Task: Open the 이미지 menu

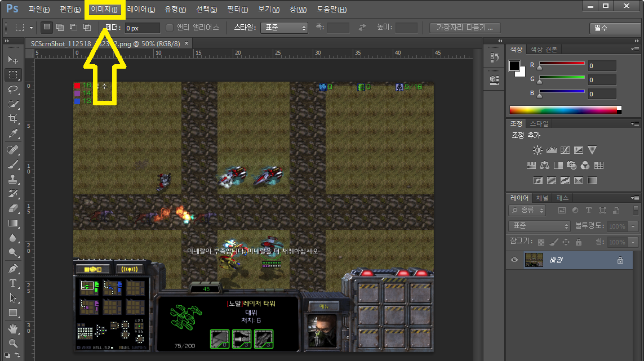Action: click(104, 9)
